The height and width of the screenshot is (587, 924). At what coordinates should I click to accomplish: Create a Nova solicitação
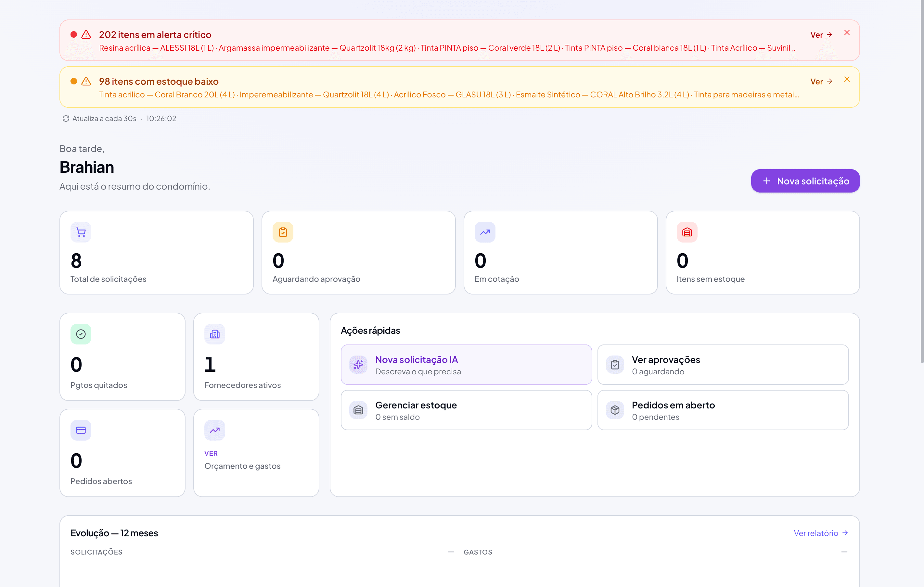(x=805, y=181)
